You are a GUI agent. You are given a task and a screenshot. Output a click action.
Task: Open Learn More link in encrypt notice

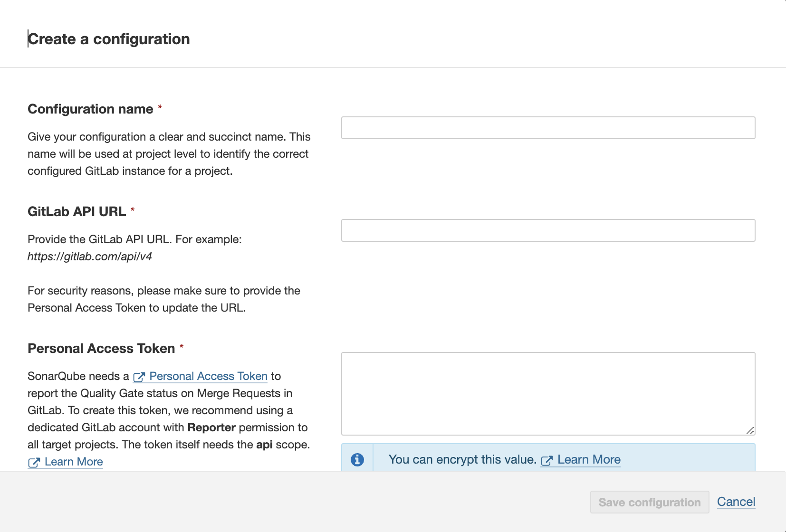(x=589, y=459)
